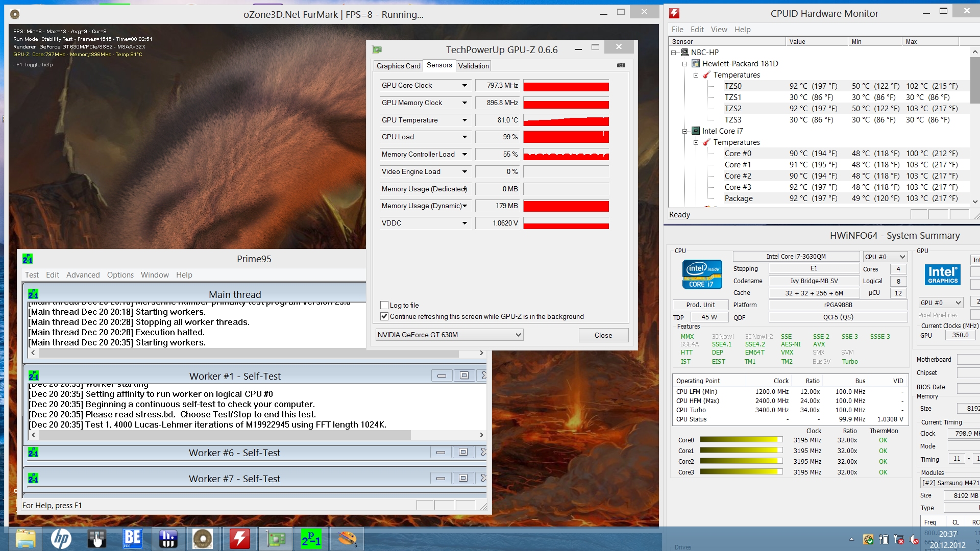
Task: Click the muted volume tray icon
Action: click(x=914, y=539)
